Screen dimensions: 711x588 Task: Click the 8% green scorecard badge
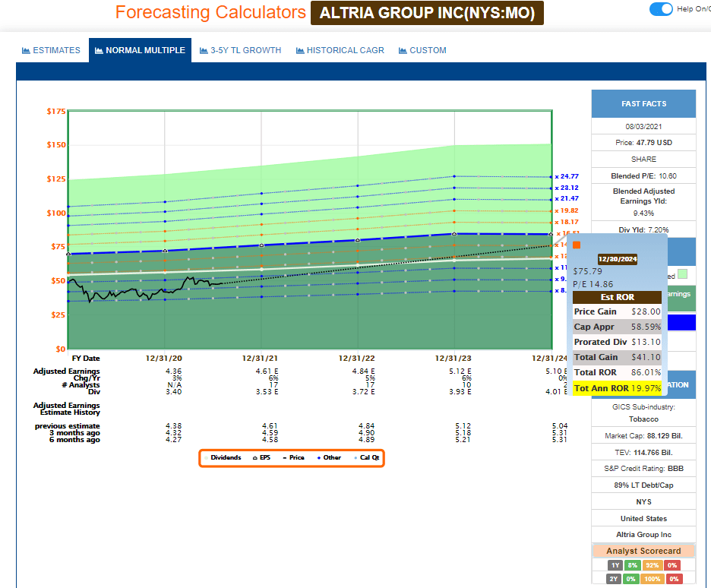[633, 565]
